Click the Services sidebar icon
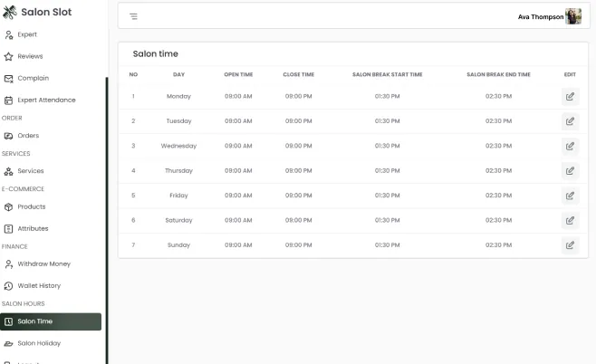 click(8, 171)
